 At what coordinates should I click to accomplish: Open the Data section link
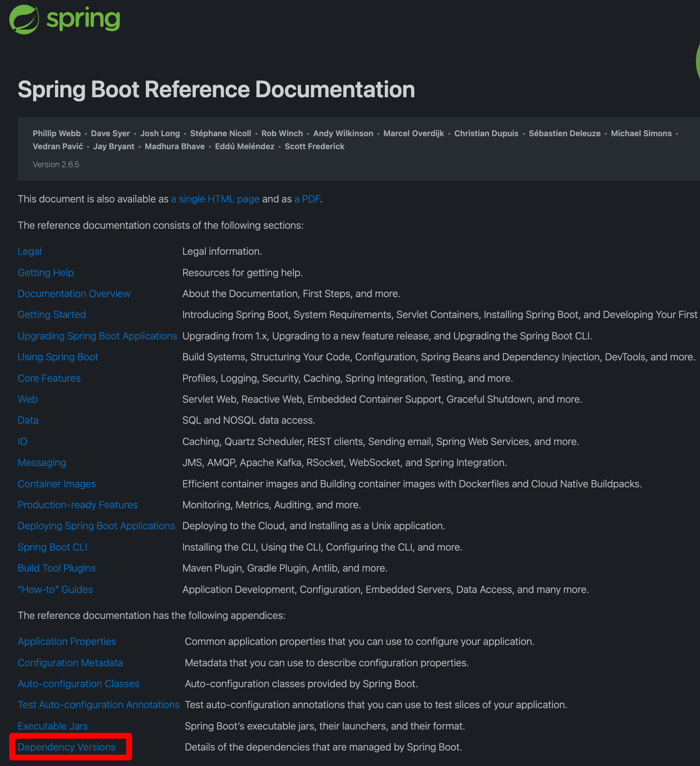pyautogui.click(x=28, y=420)
